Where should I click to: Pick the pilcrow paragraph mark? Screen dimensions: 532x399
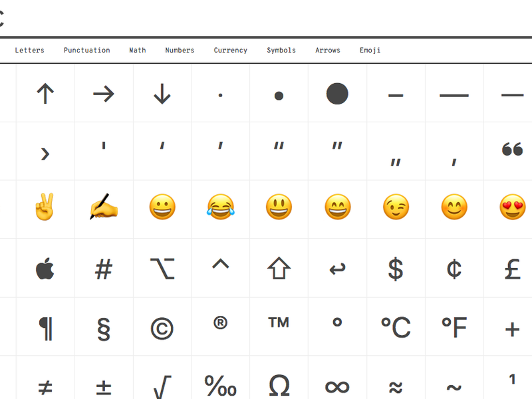tap(45, 328)
